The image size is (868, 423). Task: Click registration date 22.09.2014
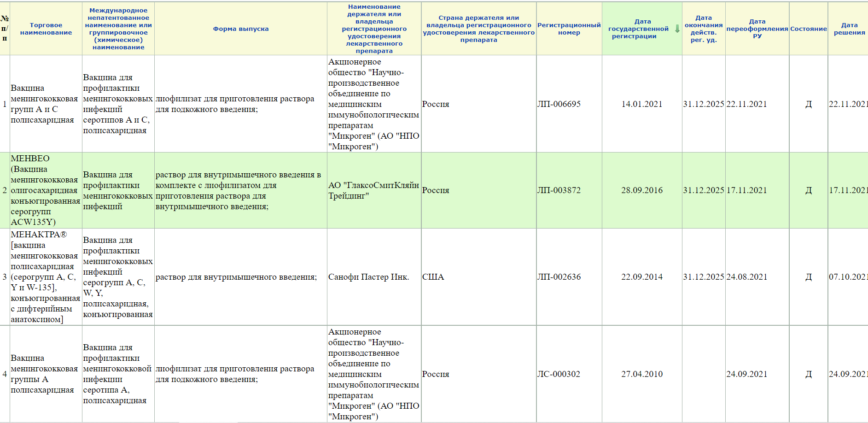(x=642, y=277)
